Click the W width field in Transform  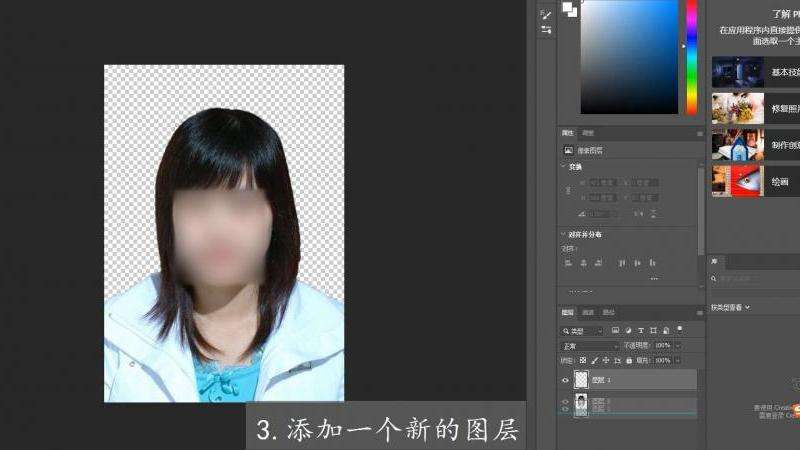point(604,182)
